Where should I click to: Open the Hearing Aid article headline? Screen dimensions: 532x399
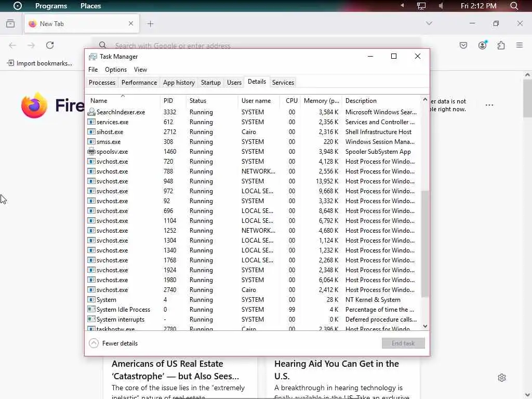[337, 370]
